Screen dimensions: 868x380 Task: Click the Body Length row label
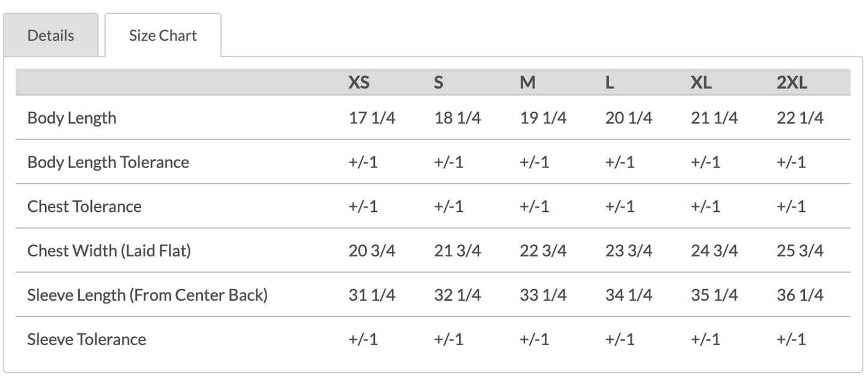pyautogui.click(x=72, y=118)
